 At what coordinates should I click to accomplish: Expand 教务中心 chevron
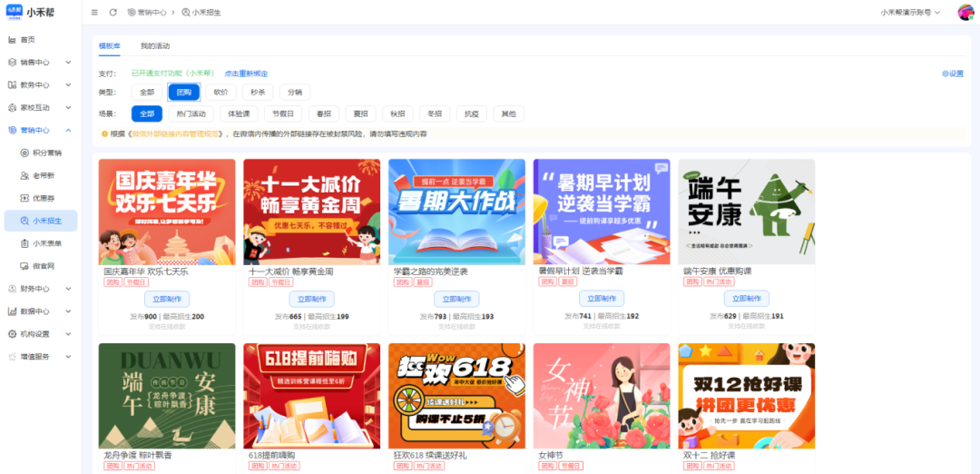point(68,85)
